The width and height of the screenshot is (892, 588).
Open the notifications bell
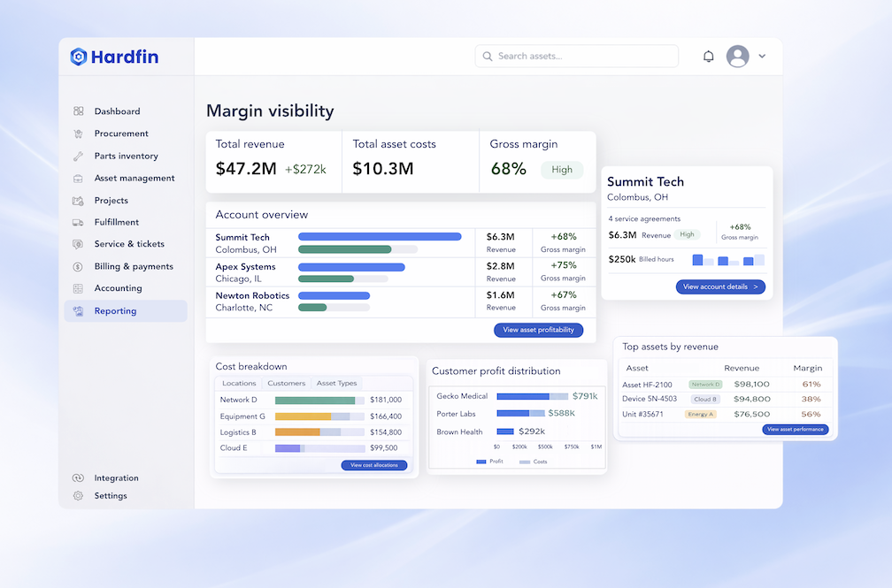(709, 56)
